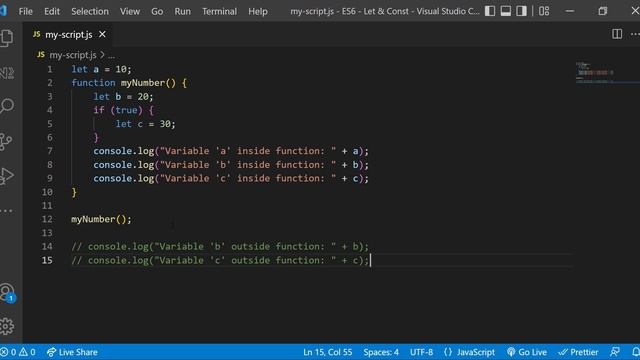This screenshot has height=360, width=640.
Task: Open the Run and Debug view
Action: 7,176
